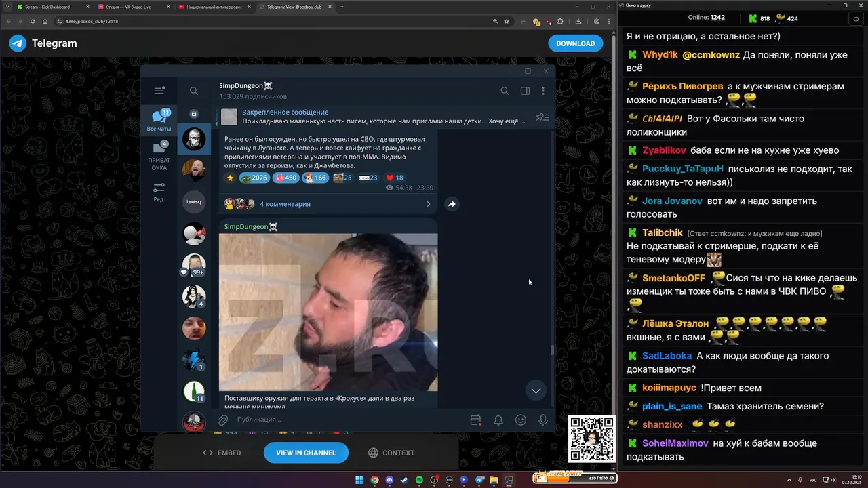Open the channel three-dot options menu
Screen dimensions: 868x488
tap(543, 91)
